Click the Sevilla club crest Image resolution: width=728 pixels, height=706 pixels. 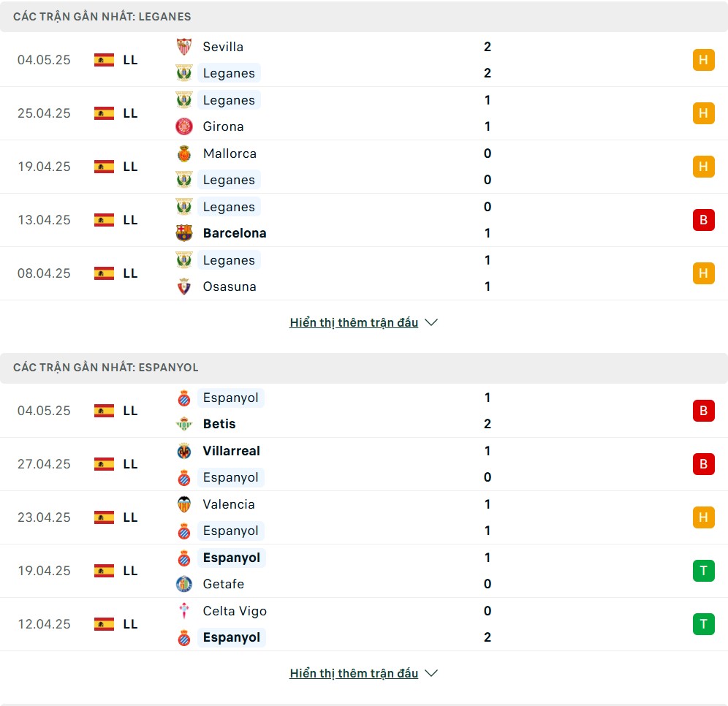[184, 47]
